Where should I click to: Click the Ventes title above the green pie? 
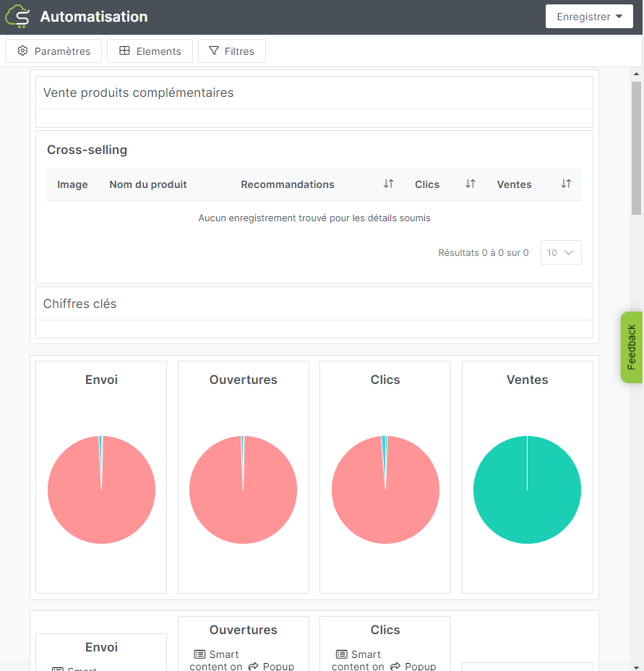(x=527, y=380)
